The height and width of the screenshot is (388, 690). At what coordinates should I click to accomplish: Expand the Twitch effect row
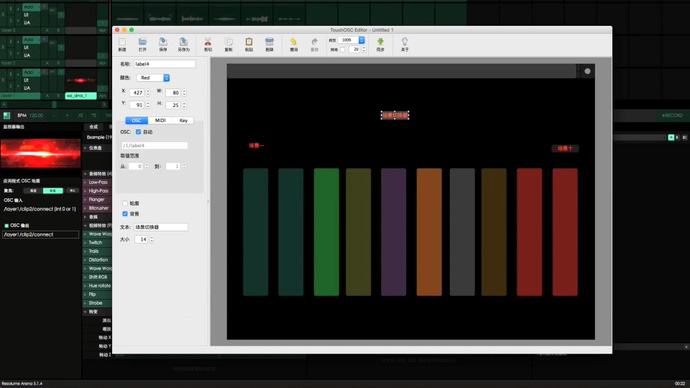tap(85, 243)
